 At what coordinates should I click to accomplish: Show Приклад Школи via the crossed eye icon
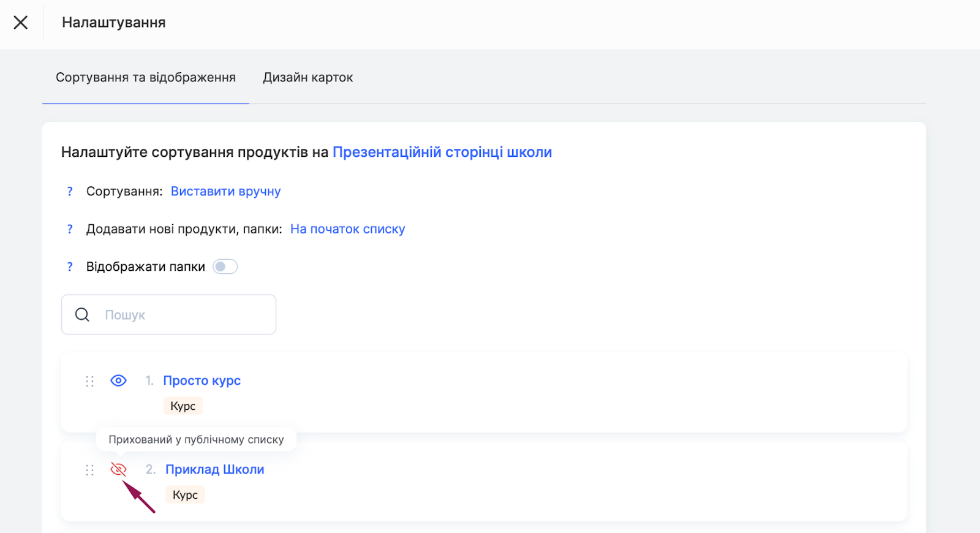pyautogui.click(x=118, y=469)
